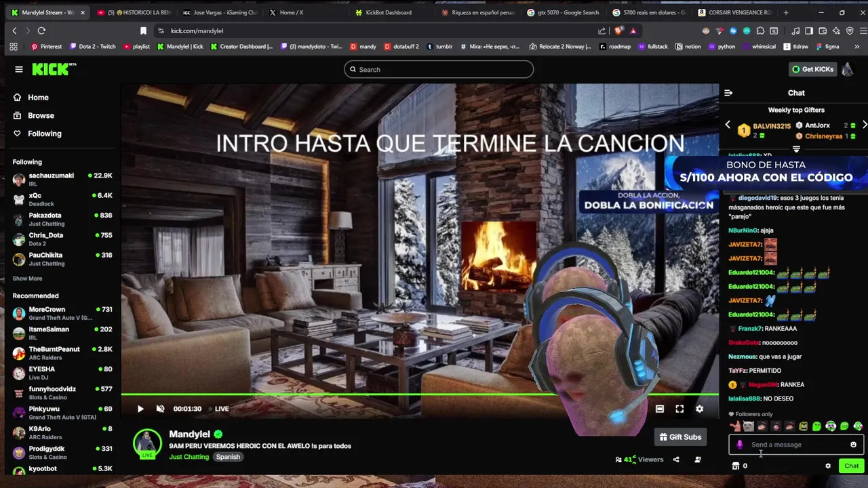Viewport: 868px width, 488px height.
Task: Show previous weekly top gifters
Action: [728, 125]
